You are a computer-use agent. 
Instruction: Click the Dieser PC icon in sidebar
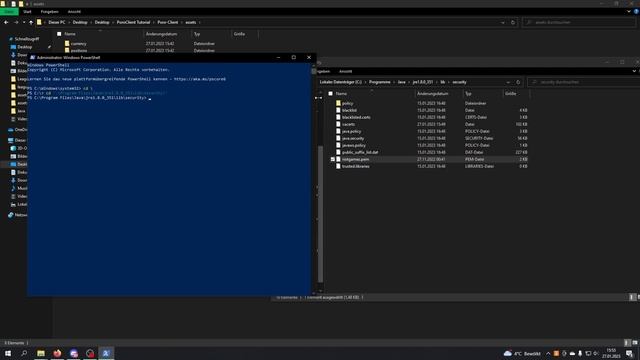[11, 140]
